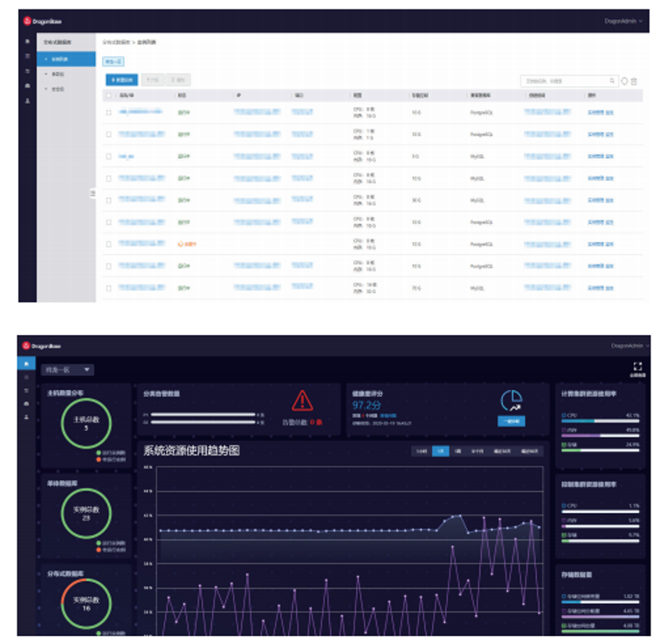Select the checkbox of the first instance row
660x644 pixels.
tap(108, 113)
